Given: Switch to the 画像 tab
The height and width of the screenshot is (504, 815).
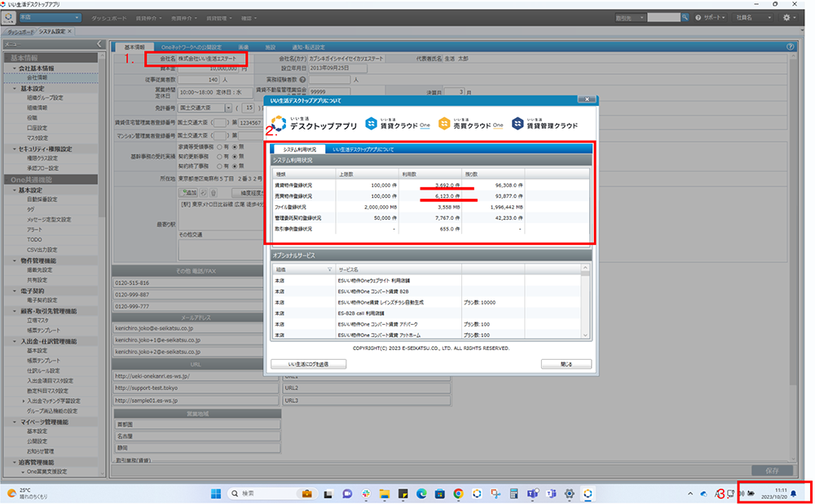Looking at the screenshot, I should (x=243, y=47).
